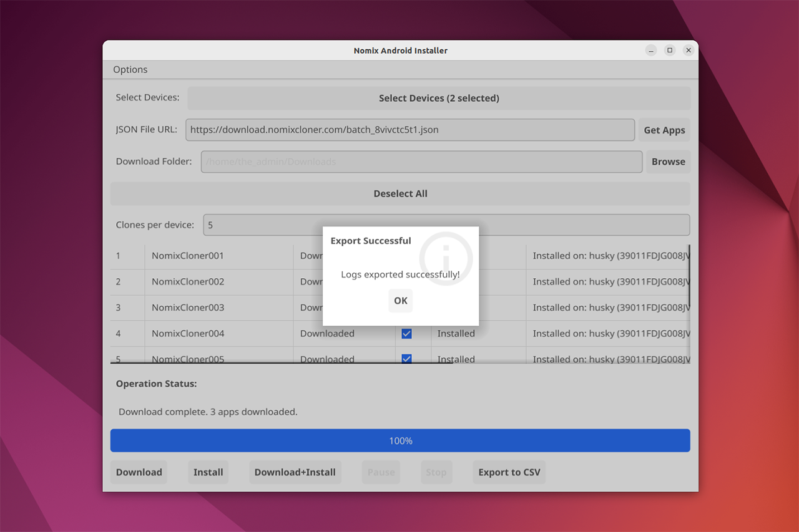The height and width of the screenshot is (532, 799).
Task: Click the 'Installed on: husky' cell in row 3
Action: point(607,307)
